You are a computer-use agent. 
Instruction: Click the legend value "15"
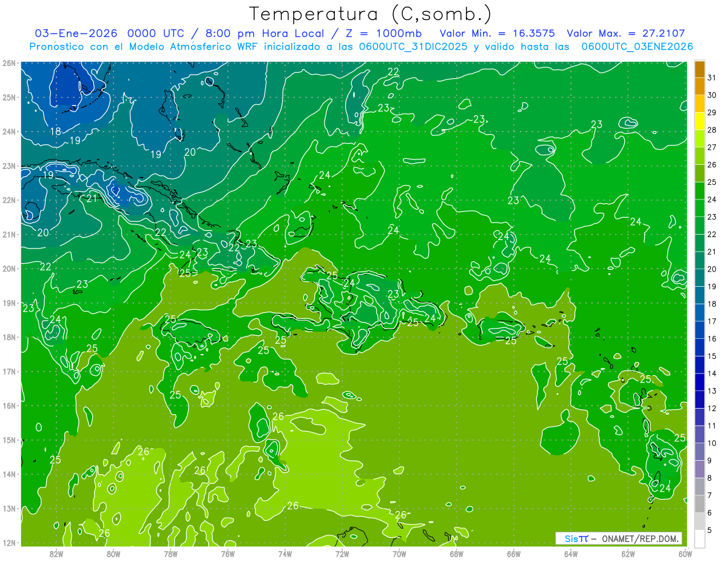[712, 356]
